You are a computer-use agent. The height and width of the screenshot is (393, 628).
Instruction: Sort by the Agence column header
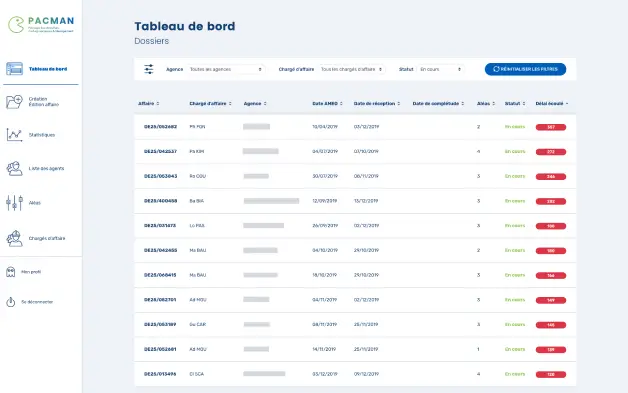point(255,104)
